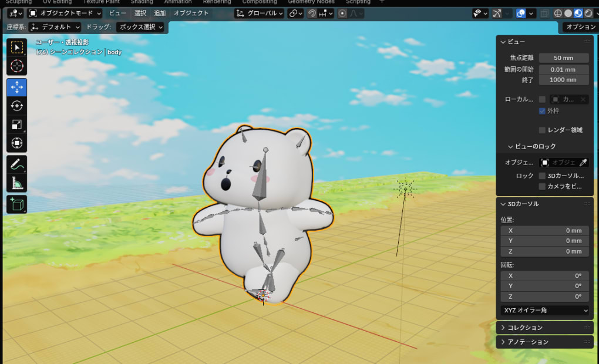The image size is (599, 364).
Task: Enable the レンダー領域 checkbox
Action: [x=542, y=130]
